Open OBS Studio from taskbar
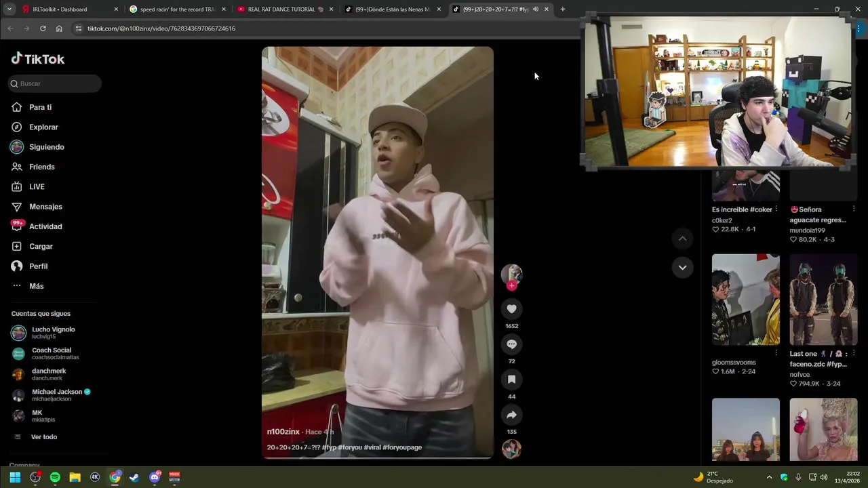This screenshot has height=488, width=868. (x=35, y=477)
